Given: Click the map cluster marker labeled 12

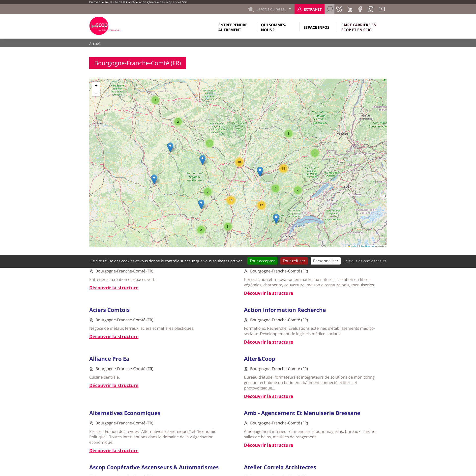Looking at the screenshot, I should (x=261, y=205).
